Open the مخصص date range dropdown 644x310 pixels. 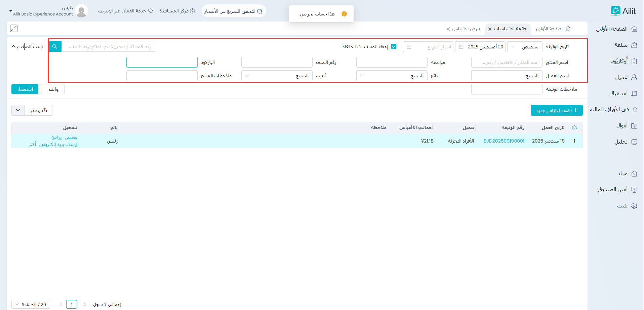[x=524, y=47]
